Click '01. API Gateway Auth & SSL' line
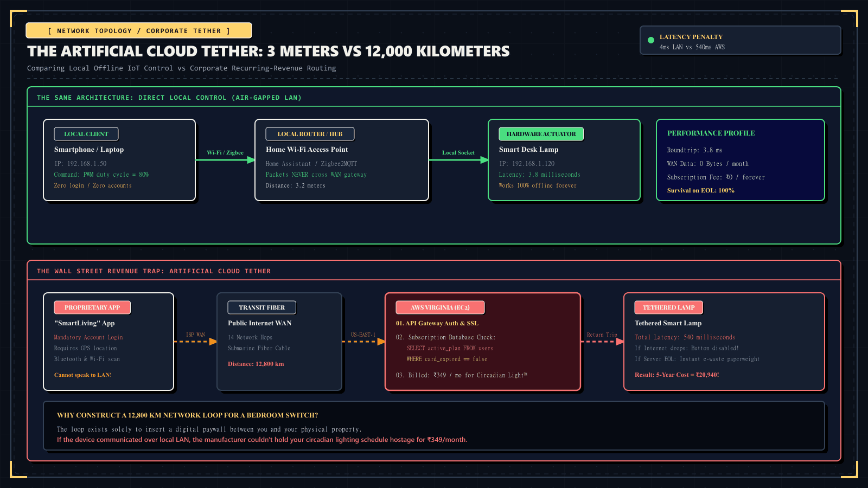The height and width of the screenshot is (488, 868). [437, 323]
